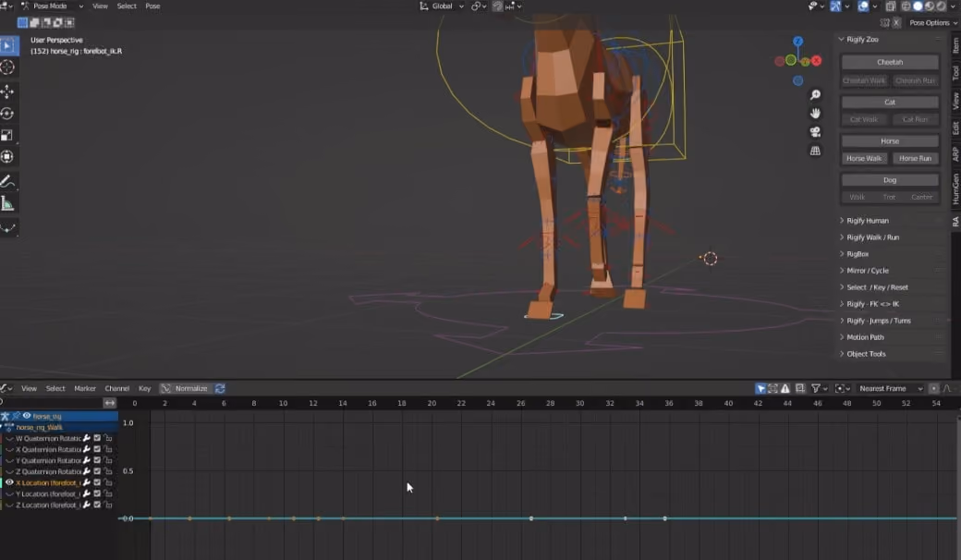Image resolution: width=961 pixels, height=560 pixels.
Task: Select the Measure tool
Action: point(7,203)
